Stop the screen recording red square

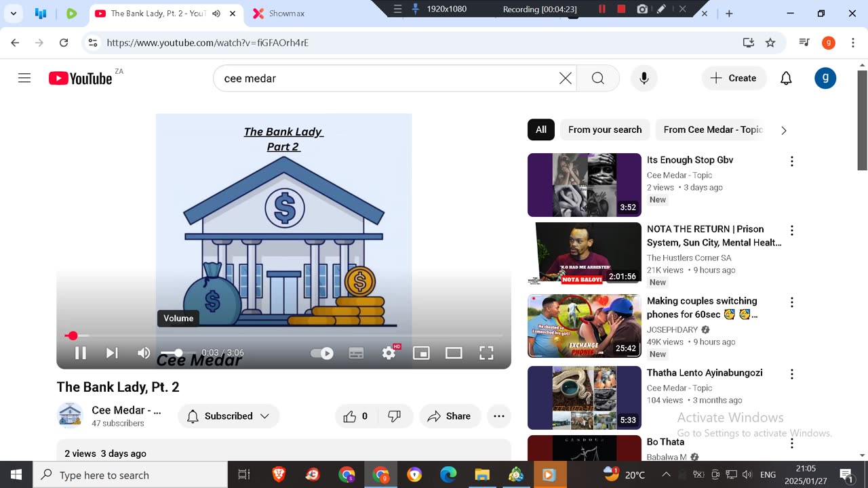click(621, 9)
